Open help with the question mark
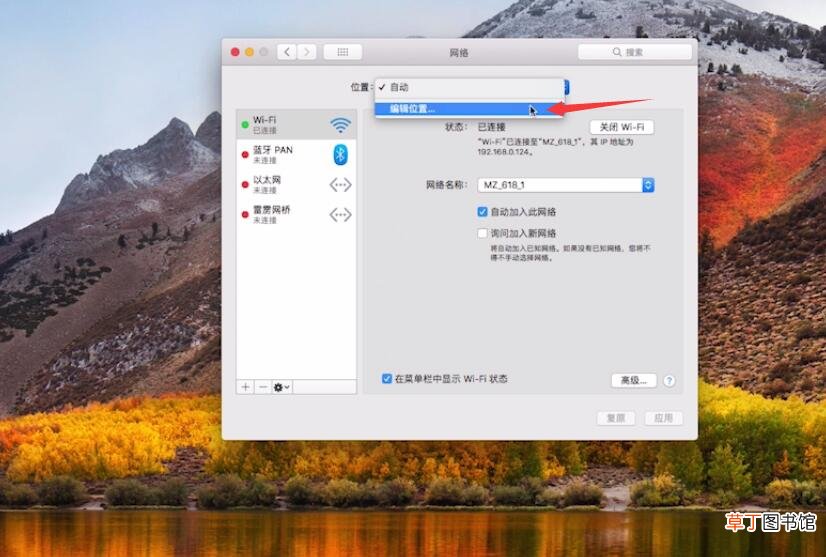The image size is (826, 557). pyautogui.click(x=669, y=380)
